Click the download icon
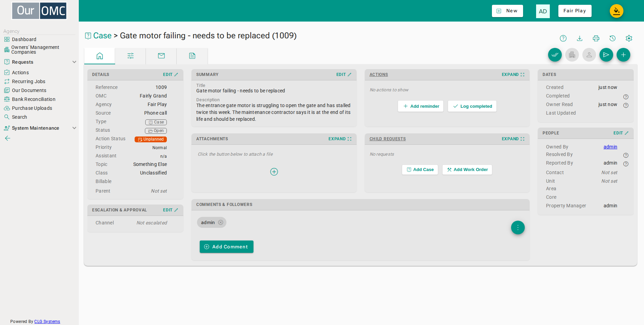This screenshot has width=644, height=325. (x=580, y=38)
